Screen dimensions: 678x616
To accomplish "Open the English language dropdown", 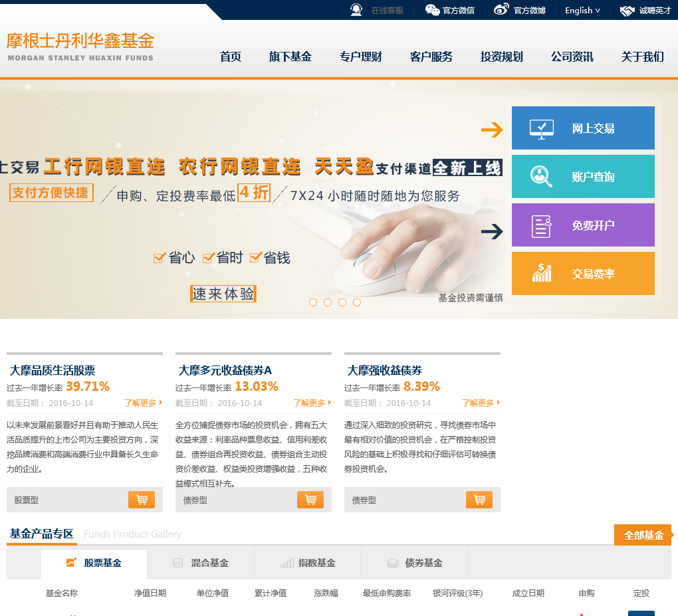I will point(582,11).
